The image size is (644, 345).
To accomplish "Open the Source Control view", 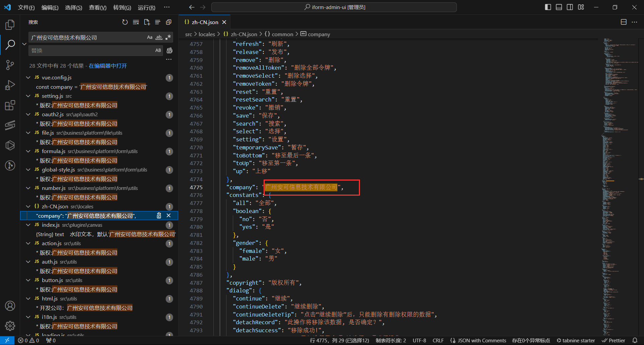I will [10, 65].
